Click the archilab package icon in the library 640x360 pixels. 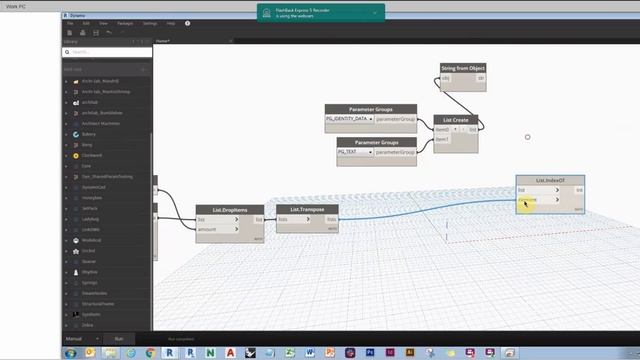click(76, 102)
